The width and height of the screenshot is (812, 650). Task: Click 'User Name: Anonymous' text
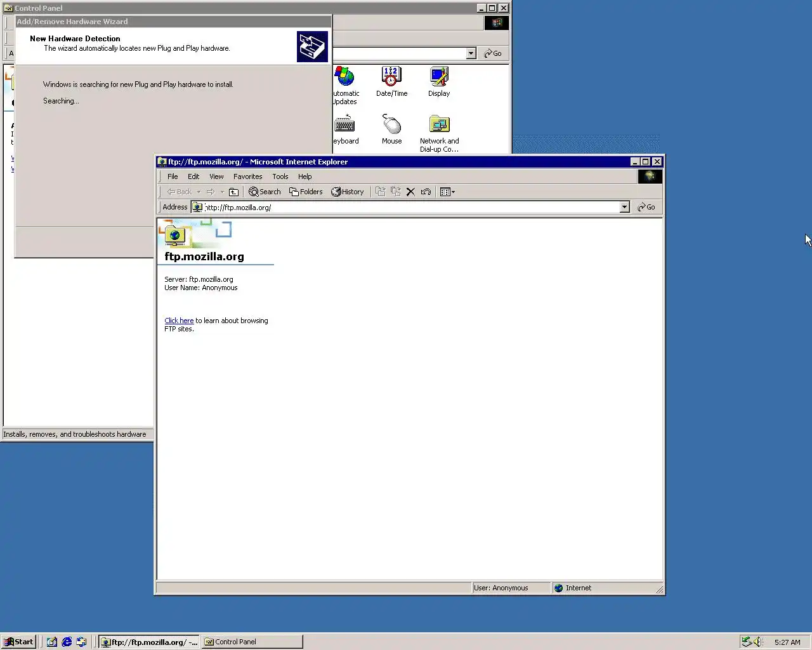pos(201,288)
